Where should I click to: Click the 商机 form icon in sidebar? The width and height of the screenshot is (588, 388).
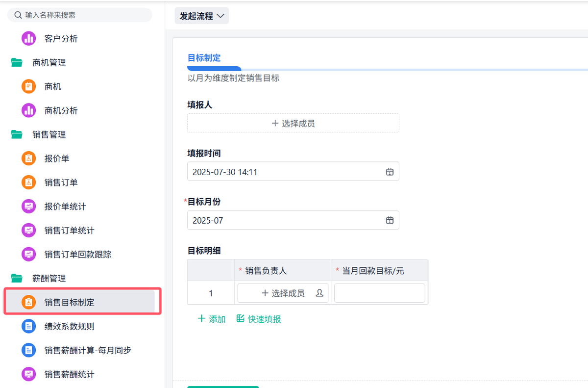(x=29, y=87)
